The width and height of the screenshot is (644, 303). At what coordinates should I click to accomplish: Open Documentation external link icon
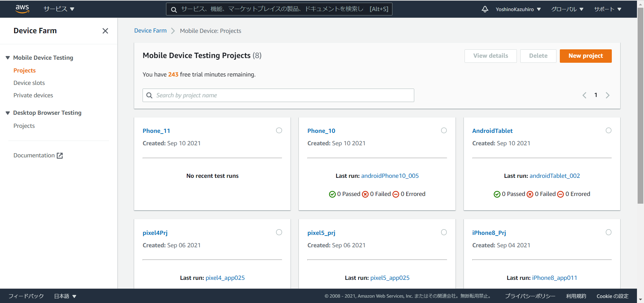(60, 155)
